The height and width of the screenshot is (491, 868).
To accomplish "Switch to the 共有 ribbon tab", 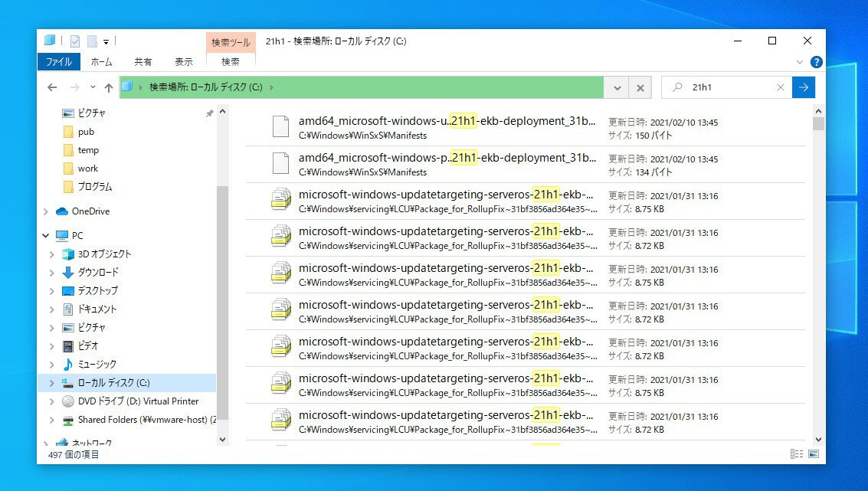I will (x=142, y=61).
